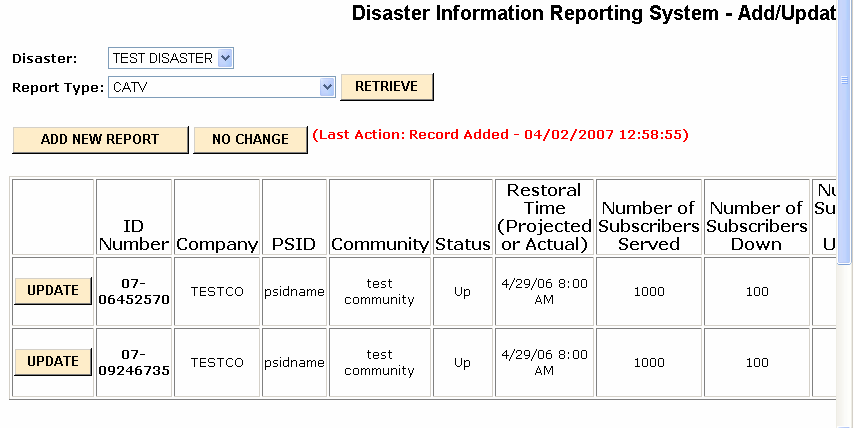Screen dimensions: 854x428
Task: Click the Status column header
Action: pyautogui.click(x=462, y=244)
